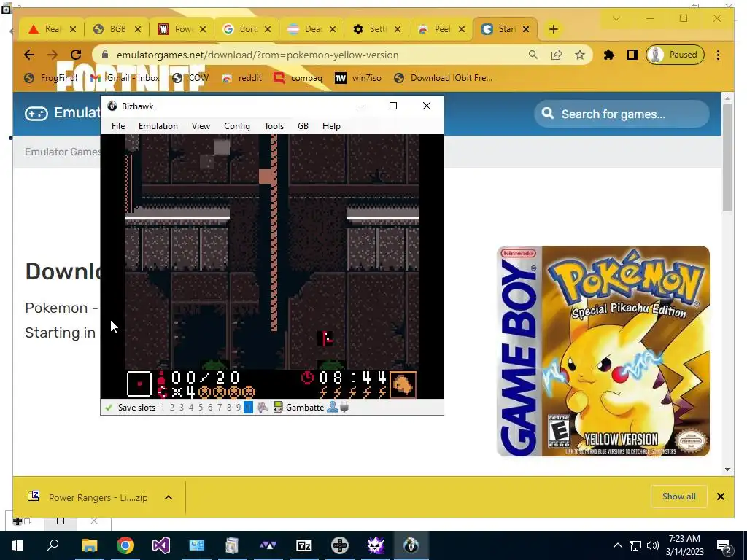Open the Config menu in Bizhawk
The image size is (747, 560).
coord(237,126)
